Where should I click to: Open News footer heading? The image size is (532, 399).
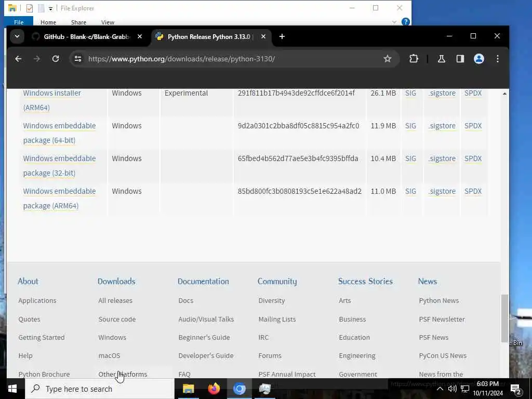[x=427, y=281]
